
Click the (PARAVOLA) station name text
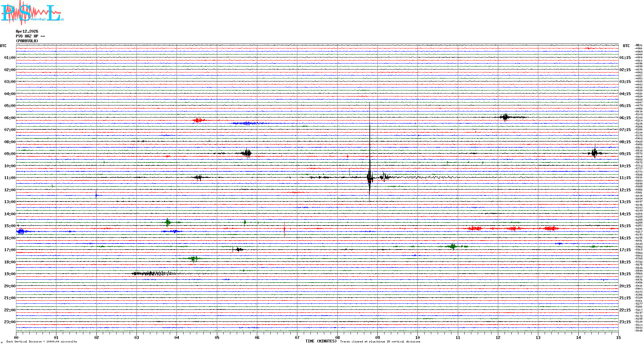27,41
